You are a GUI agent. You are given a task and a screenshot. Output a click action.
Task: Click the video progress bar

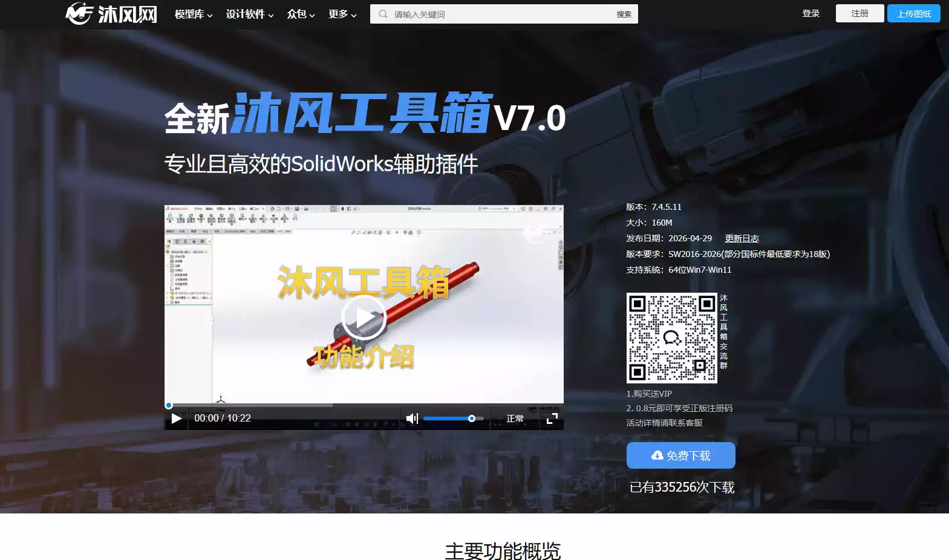click(x=364, y=405)
